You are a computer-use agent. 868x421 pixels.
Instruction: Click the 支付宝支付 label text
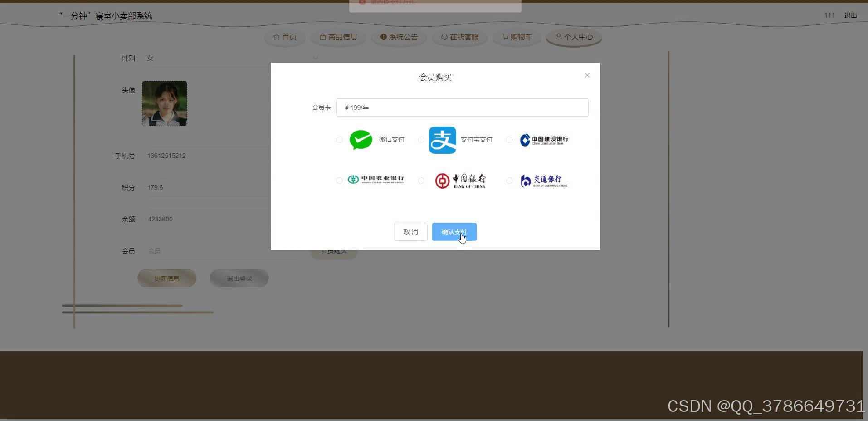[x=476, y=139]
